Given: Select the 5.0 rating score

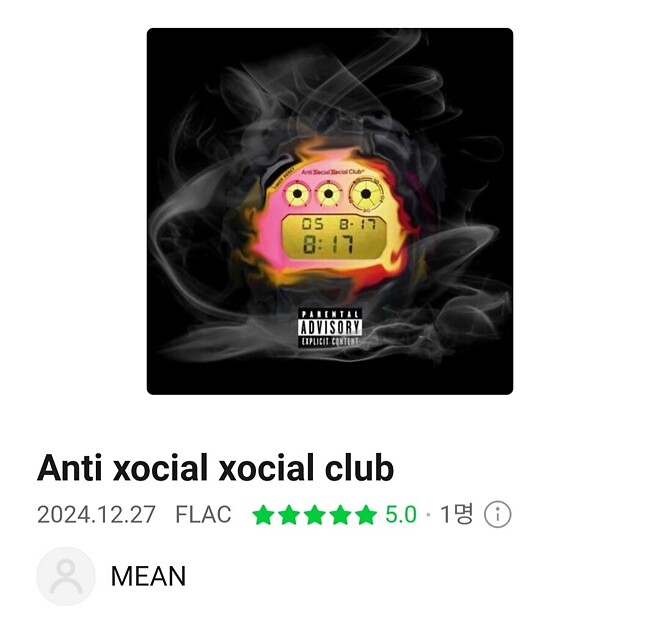Looking at the screenshot, I should (x=401, y=514).
